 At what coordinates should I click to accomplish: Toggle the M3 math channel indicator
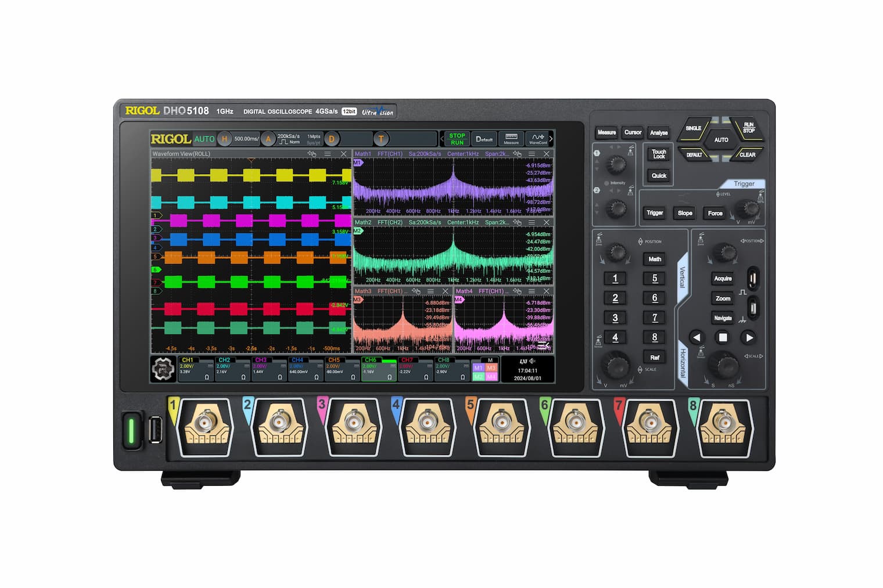coord(491,368)
